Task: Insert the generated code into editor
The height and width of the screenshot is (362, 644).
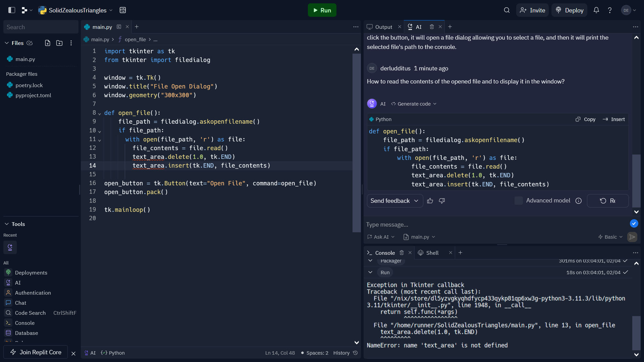Action: [x=614, y=119]
